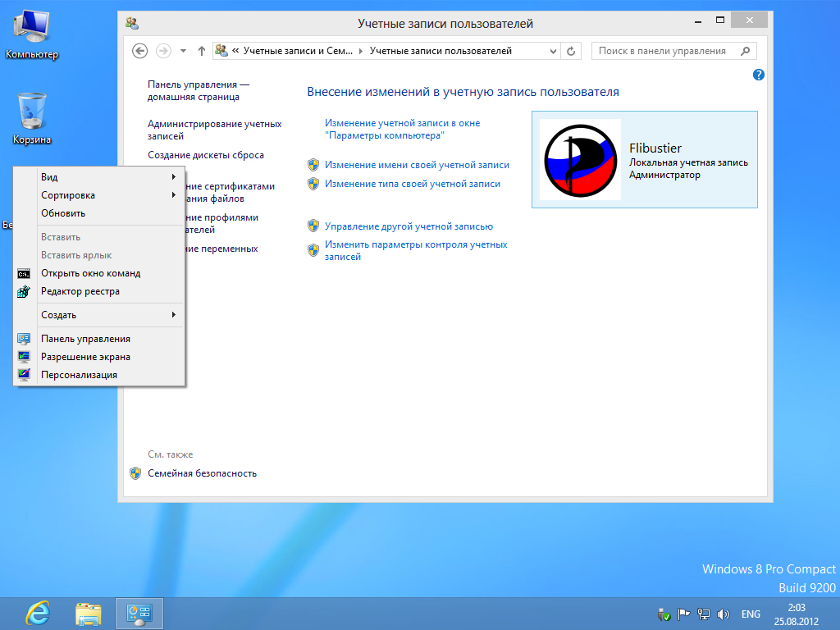The height and width of the screenshot is (630, 840).
Task: Choose Редактор реестра from context menu
Action: point(80,291)
